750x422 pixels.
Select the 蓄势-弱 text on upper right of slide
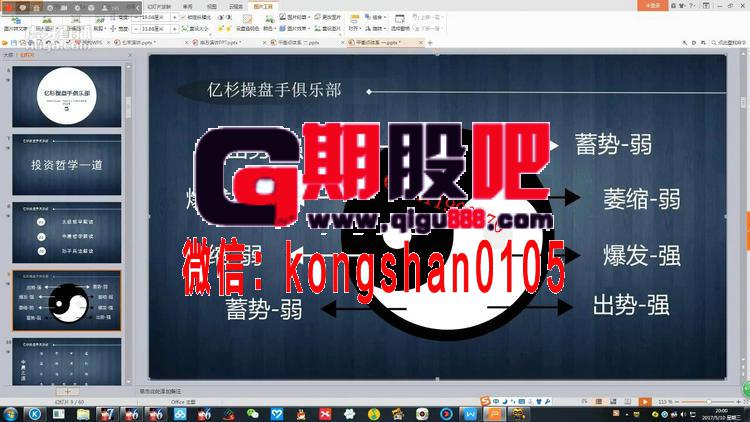coord(613,144)
